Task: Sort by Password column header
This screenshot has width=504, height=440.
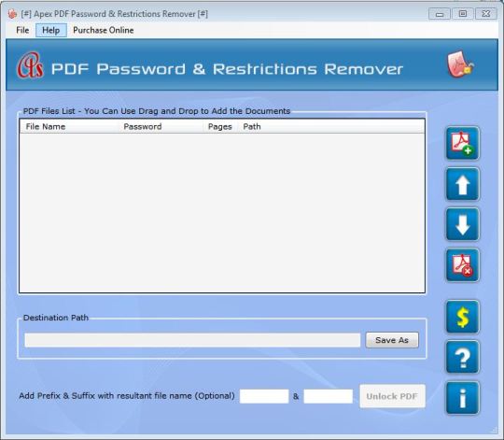Action: pyautogui.click(x=161, y=127)
